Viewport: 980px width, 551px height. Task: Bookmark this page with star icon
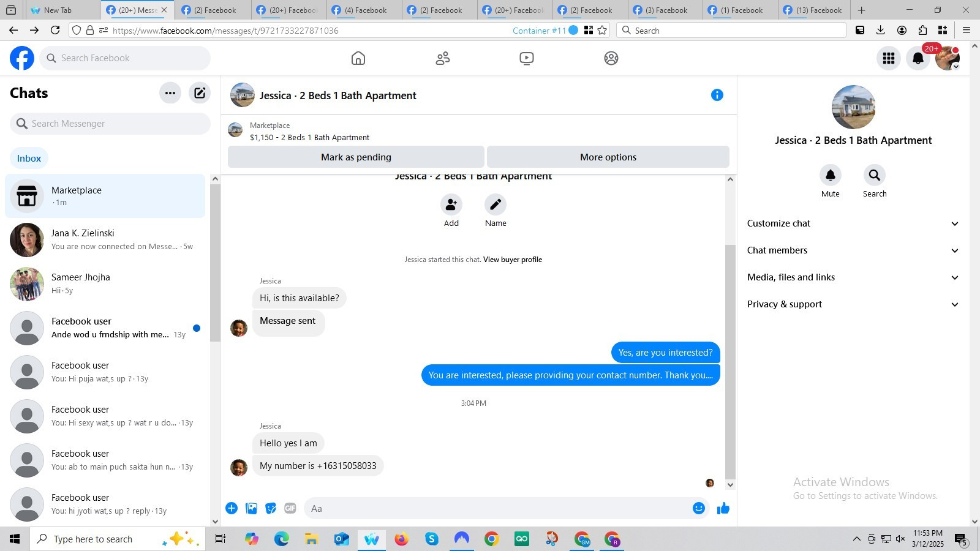603,30
